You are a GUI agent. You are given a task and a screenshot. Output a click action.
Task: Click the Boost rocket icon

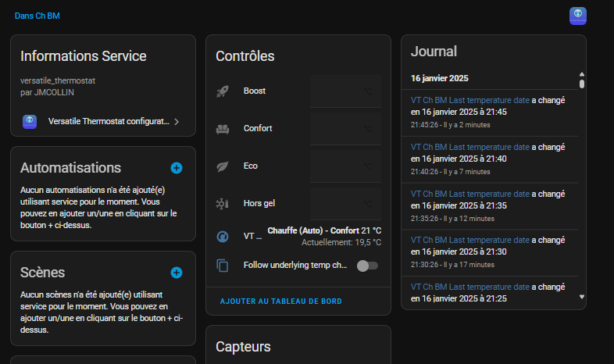point(222,91)
